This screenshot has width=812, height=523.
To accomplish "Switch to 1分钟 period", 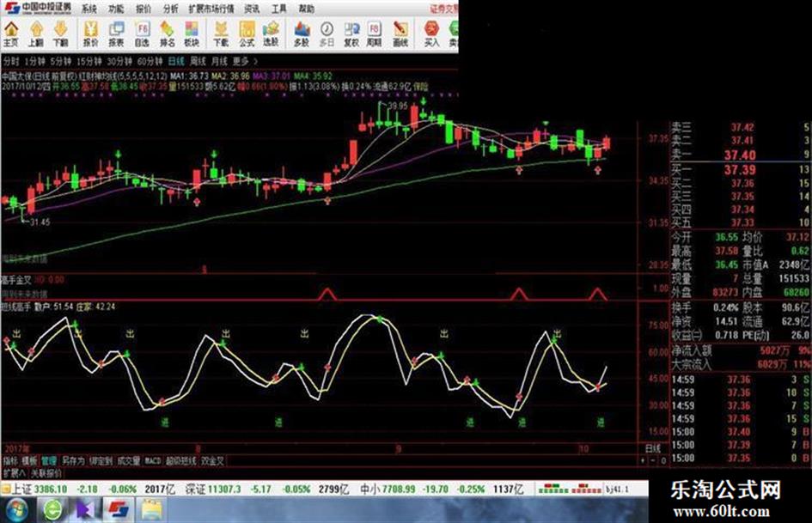I will [34, 61].
